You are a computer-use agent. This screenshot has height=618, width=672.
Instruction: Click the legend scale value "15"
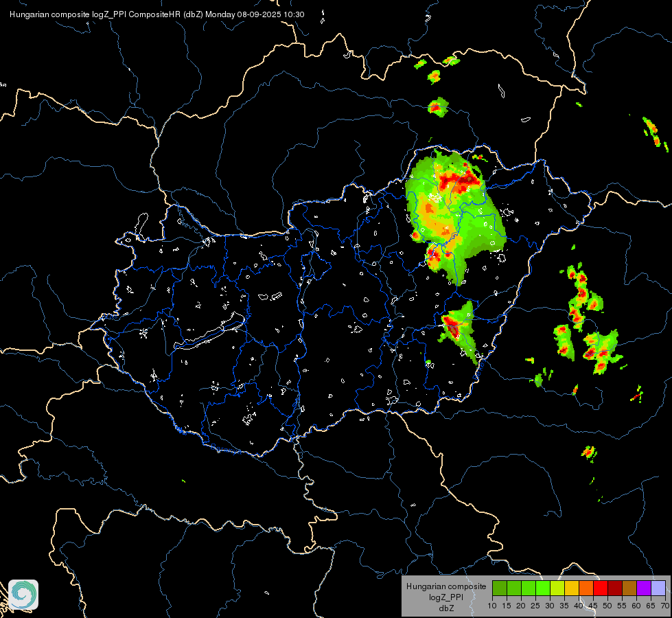(x=507, y=606)
